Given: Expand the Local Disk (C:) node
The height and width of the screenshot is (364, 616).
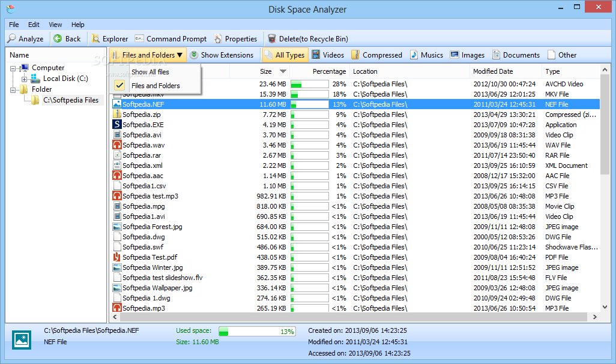Looking at the screenshot, I should point(24,79).
